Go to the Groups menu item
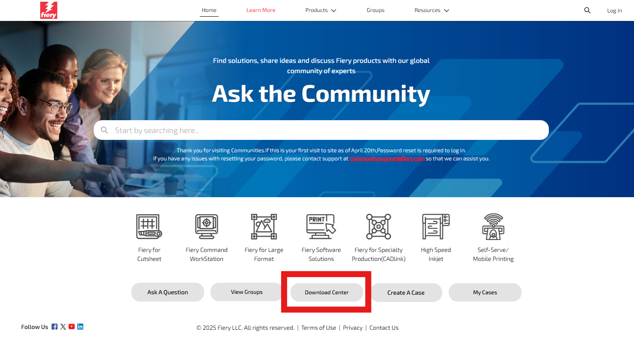The image size is (634, 364). pyautogui.click(x=376, y=10)
